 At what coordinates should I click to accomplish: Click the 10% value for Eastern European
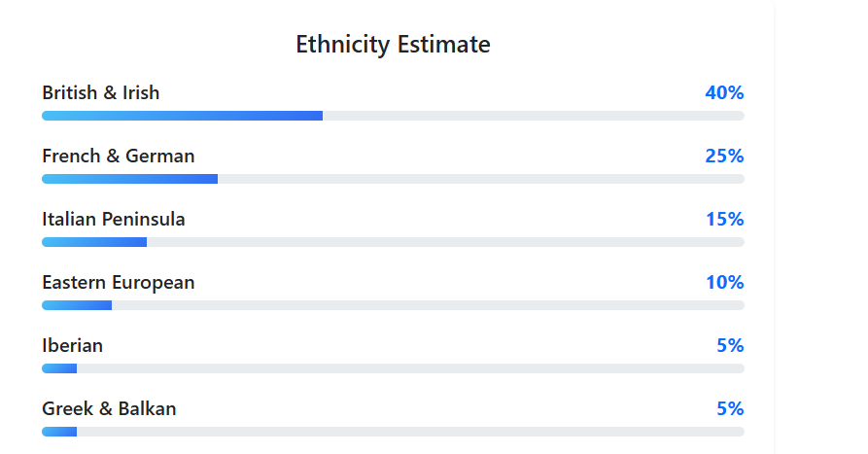(x=724, y=283)
